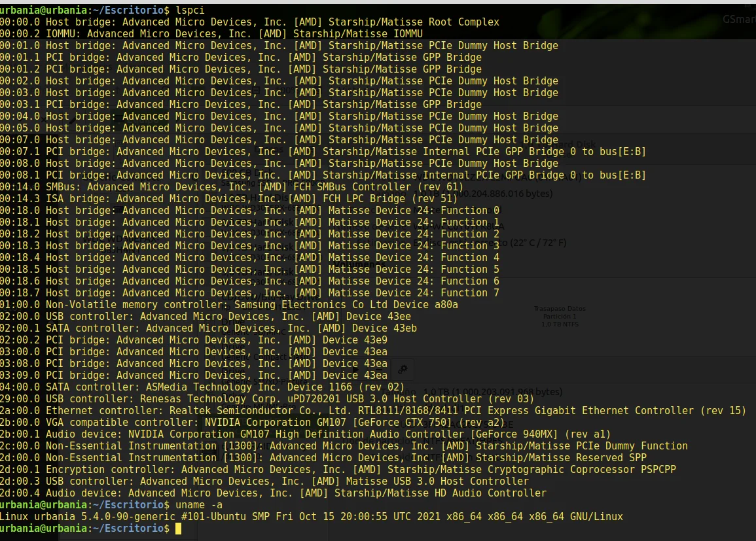
Task: Select the 00:14.0 FCH SMBus Controller line
Action: (x=232, y=187)
